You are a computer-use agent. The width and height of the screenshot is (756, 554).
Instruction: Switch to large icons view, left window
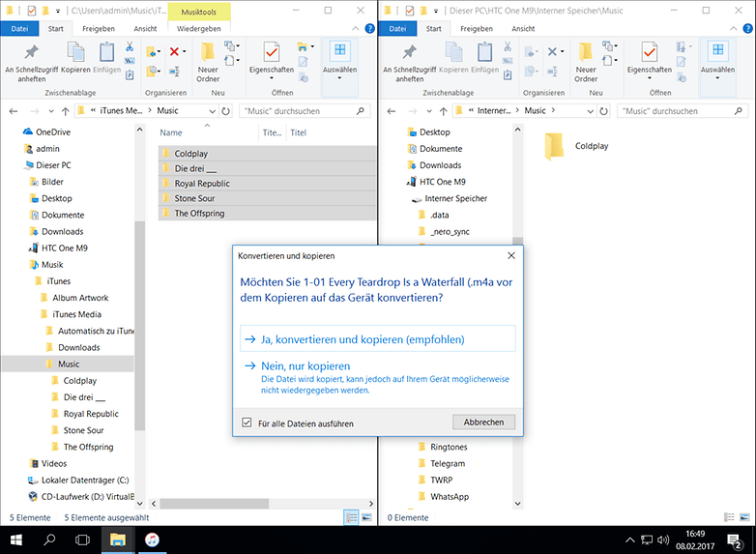367,517
